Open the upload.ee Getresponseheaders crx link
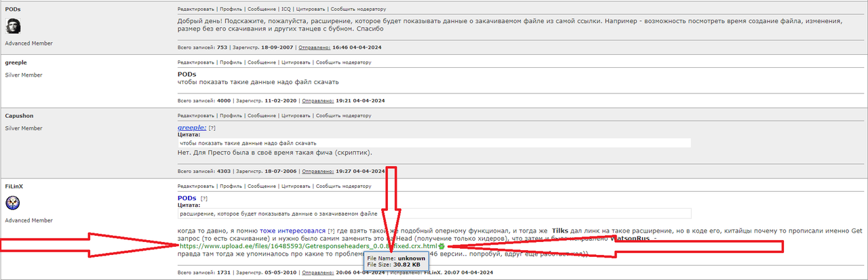 [307, 246]
